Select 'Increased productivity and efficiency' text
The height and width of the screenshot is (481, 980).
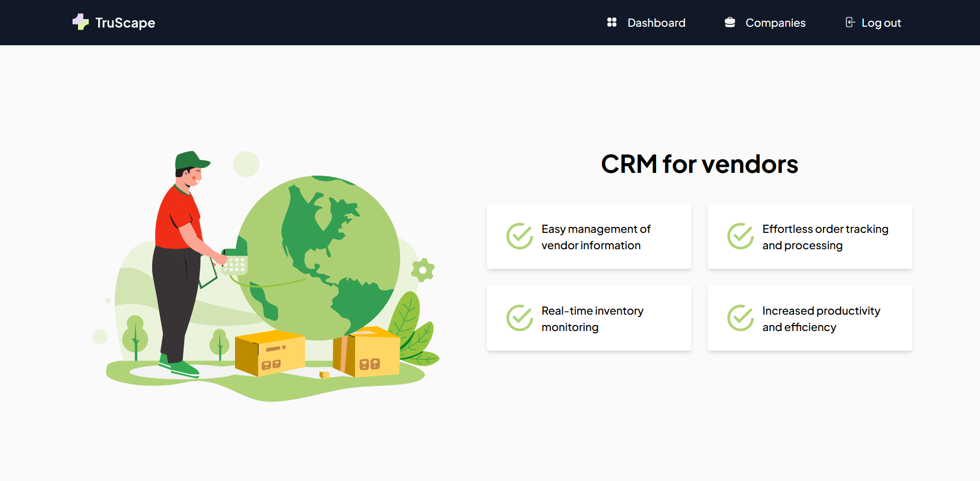[821, 319]
